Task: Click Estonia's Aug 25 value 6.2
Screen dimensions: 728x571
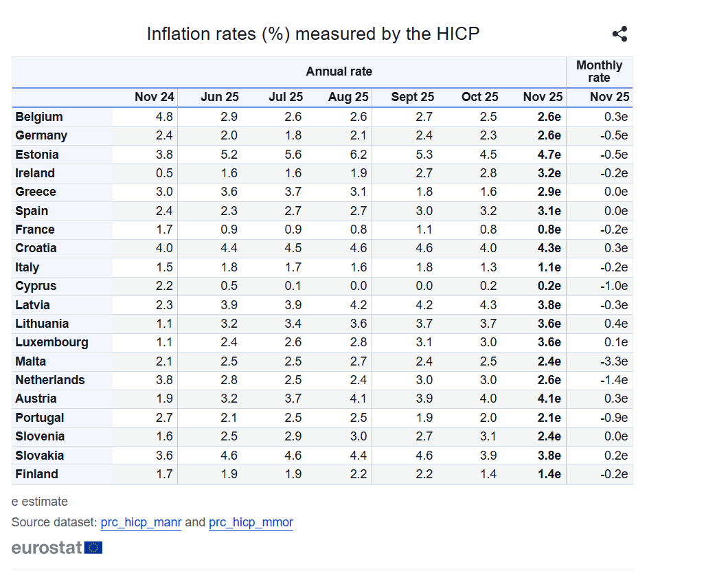Action: (359, 155)
